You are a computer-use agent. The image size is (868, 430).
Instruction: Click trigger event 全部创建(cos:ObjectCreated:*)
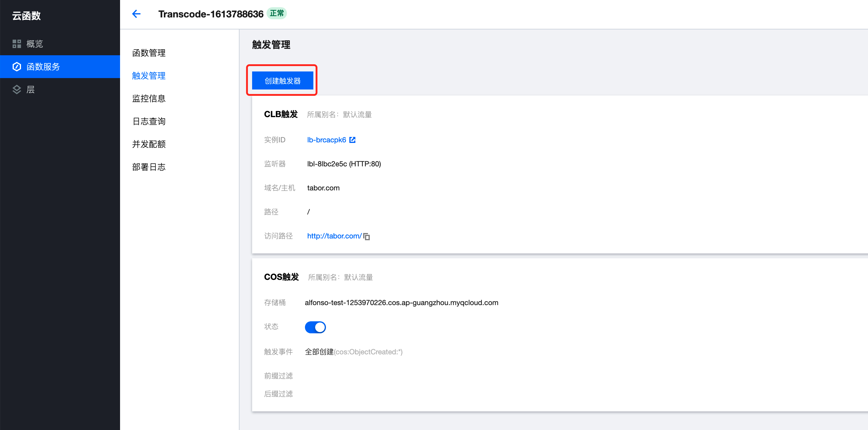[x=354, y=352]
